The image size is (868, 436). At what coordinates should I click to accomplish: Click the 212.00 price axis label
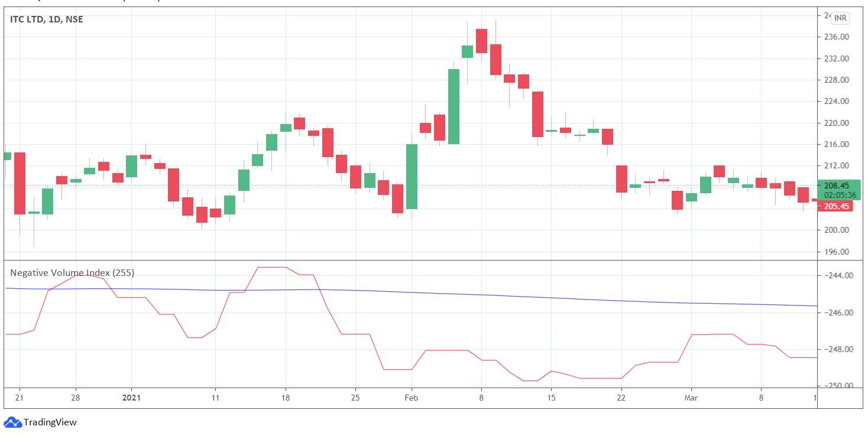(x=836, y=165)
